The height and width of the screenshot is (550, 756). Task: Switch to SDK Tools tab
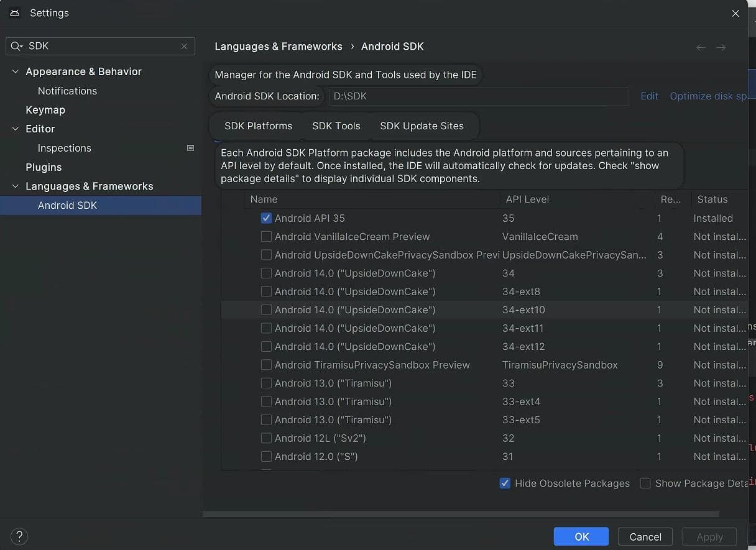(x=336, y=126)
